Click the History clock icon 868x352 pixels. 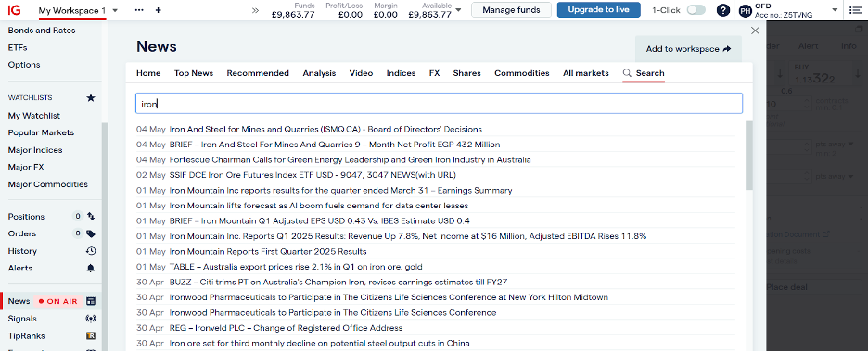(91, 251)
